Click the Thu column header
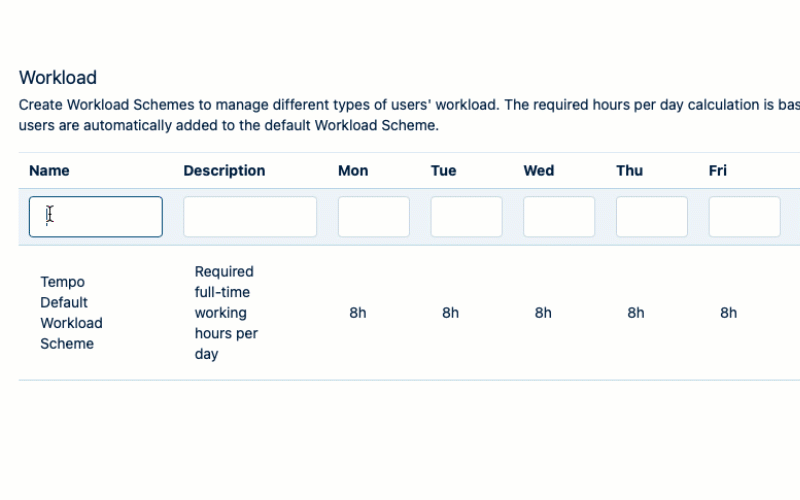800x500 pixels. click(629, 171)
